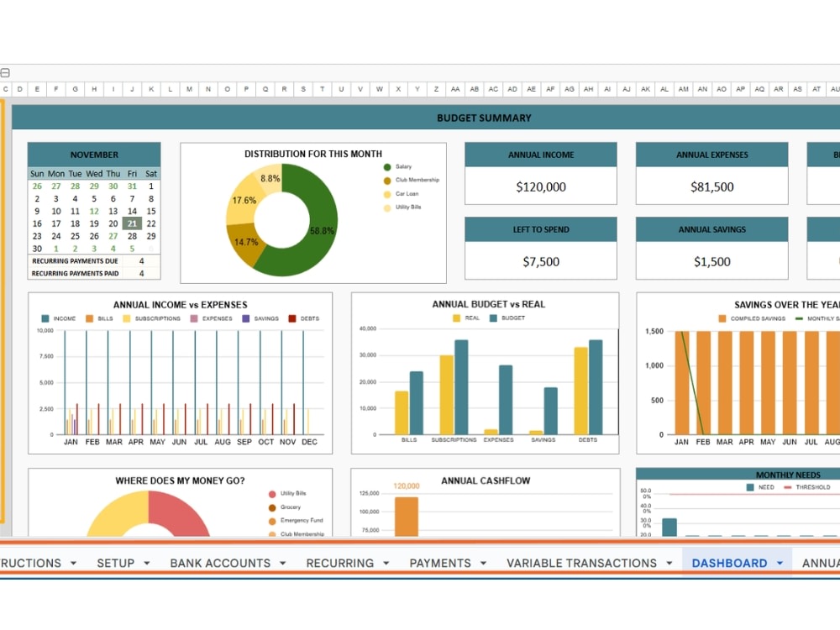Select column header AK
This screenshot has height=630, width=840.
coord(645,89)
